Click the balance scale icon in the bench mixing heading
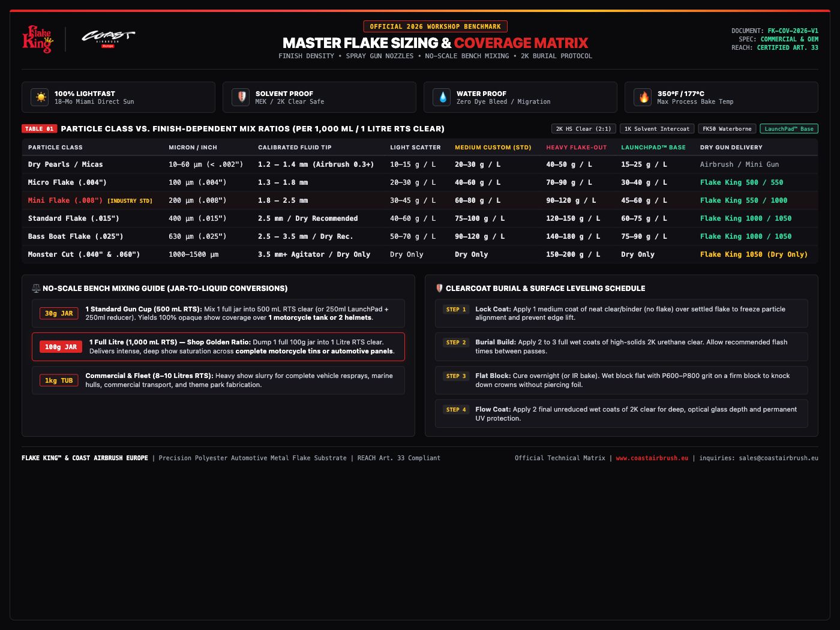Viewport: 840px width, 630px height. [x=36, y=289]
